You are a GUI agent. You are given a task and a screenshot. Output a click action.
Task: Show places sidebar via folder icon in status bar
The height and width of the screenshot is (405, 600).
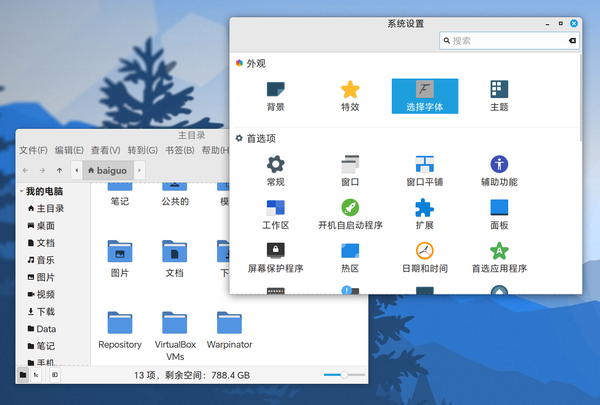tap(23, 375)
